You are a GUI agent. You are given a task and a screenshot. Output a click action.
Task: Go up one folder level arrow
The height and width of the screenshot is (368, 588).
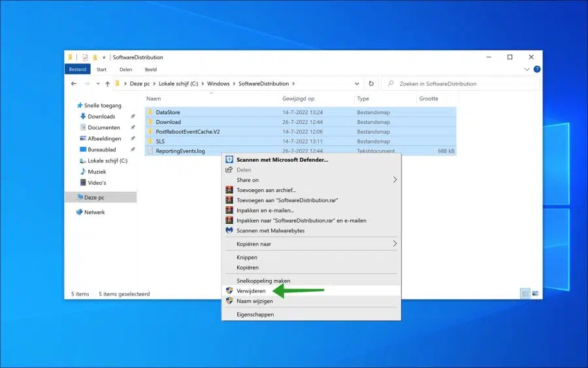pos(108,84)
